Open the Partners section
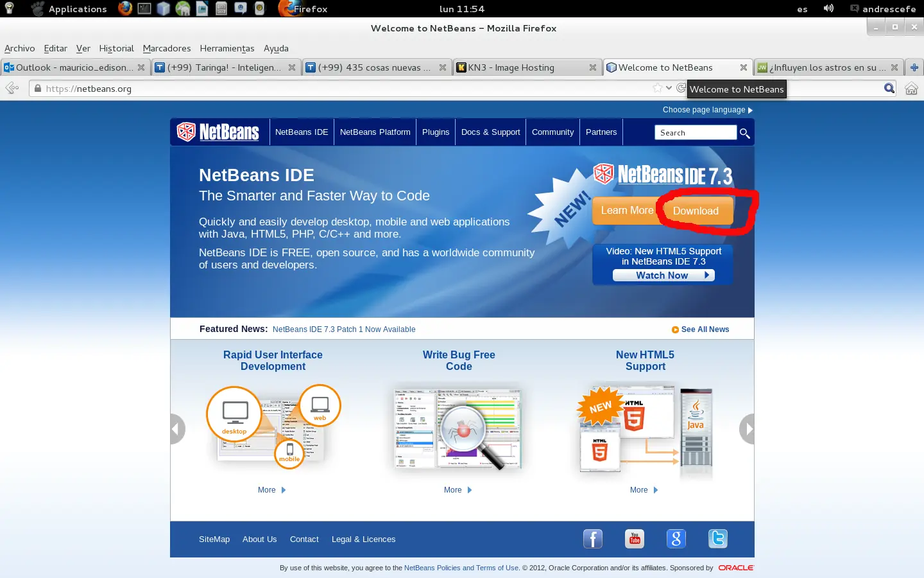924x578 pixels. click(601, 132)
